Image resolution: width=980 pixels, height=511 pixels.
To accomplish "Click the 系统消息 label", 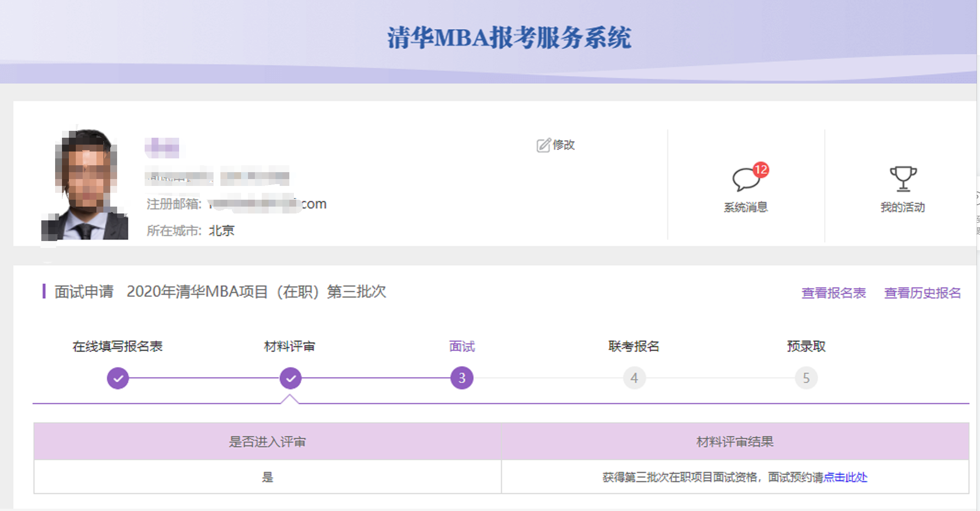I will [x=746, y=207].
